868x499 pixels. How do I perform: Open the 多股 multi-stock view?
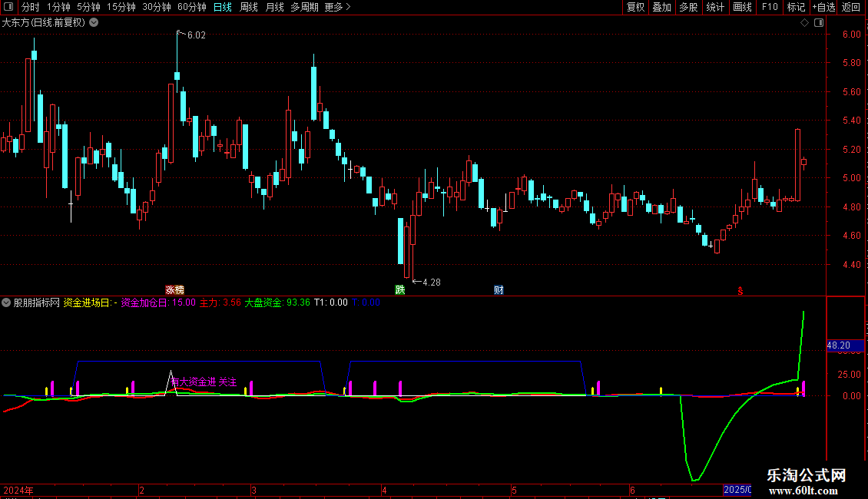coord(689,7)
